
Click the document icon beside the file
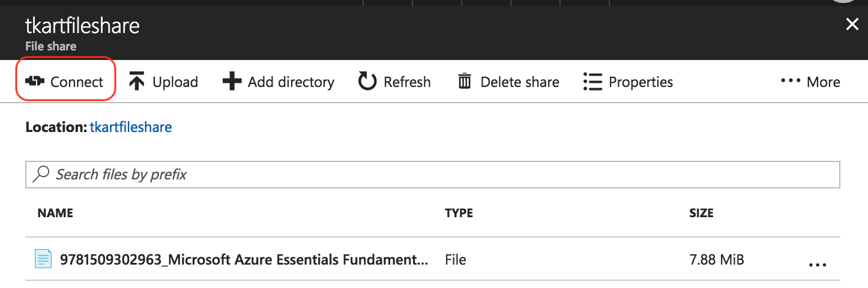pyautogui.click(x=43, y=260)
